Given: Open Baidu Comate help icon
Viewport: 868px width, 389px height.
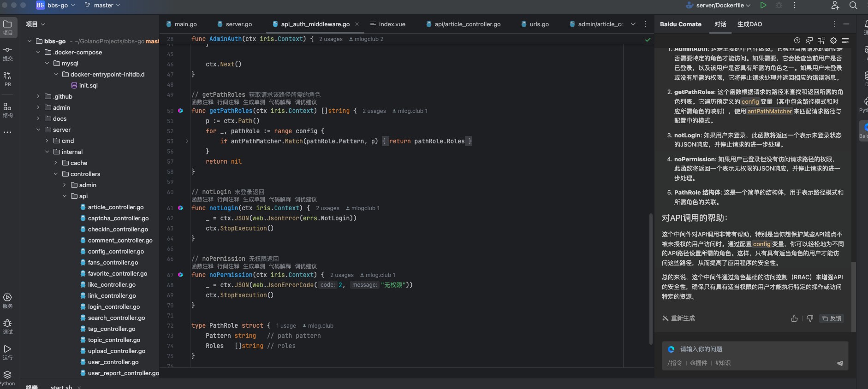Looking at the screenshot, I should [797, 41].
